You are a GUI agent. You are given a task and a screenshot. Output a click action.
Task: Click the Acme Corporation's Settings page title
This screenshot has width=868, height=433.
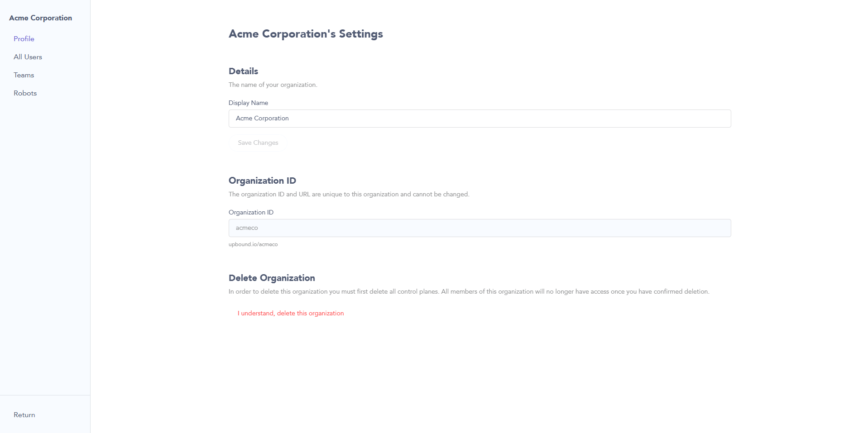click(306, 33)
